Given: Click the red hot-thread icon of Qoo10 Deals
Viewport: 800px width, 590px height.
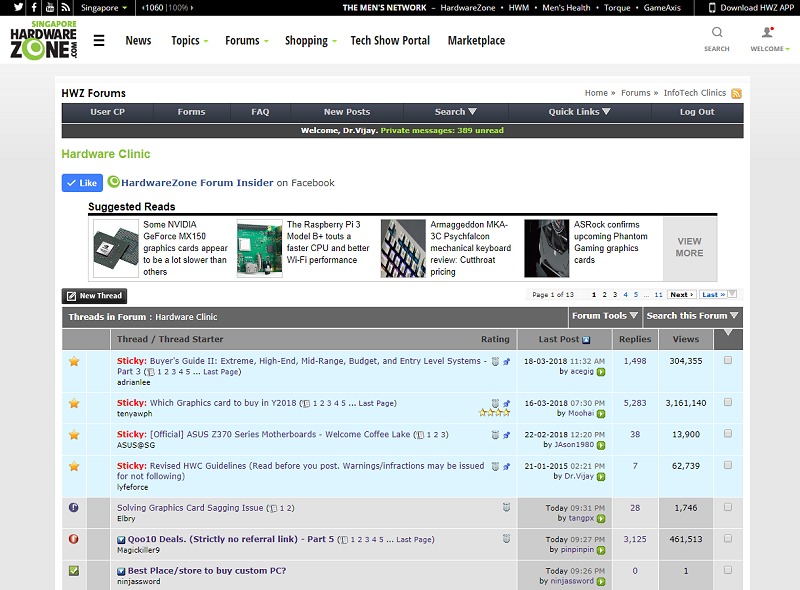Looking at the screenshot, I should (x=73, y=539).
